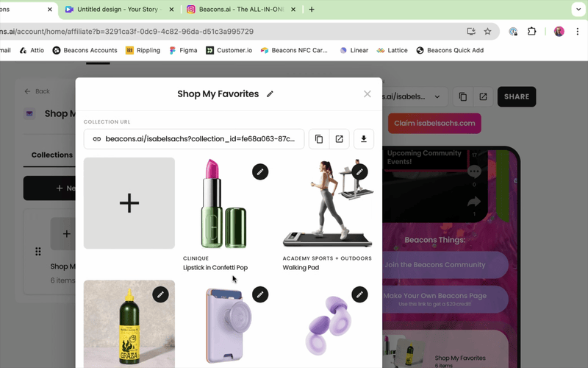Download the collection via download icon
Viewport: 588px width, 368px height.
click(363, 139)
